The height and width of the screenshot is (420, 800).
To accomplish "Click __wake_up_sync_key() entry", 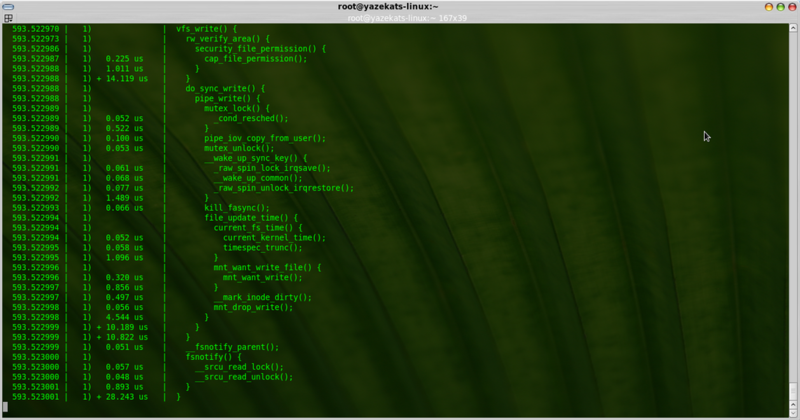I will pyautogui.click(x=256, y=158).
